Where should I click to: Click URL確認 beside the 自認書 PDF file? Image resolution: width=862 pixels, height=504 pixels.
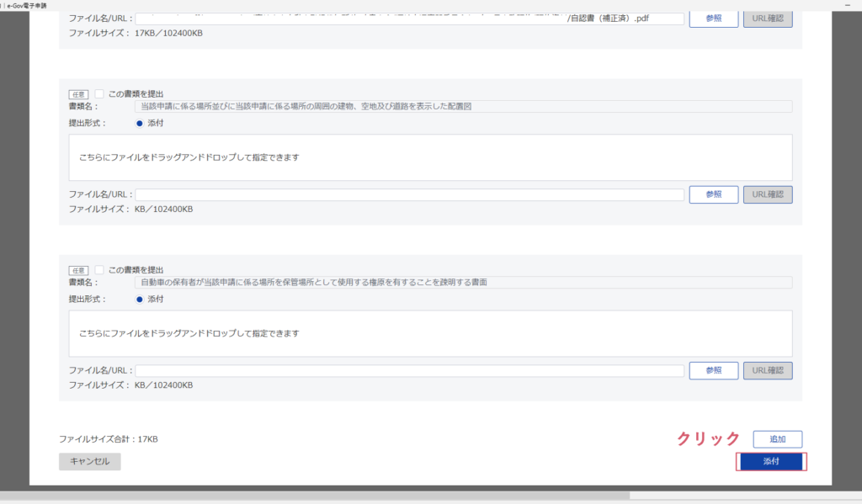pos(767,19)
